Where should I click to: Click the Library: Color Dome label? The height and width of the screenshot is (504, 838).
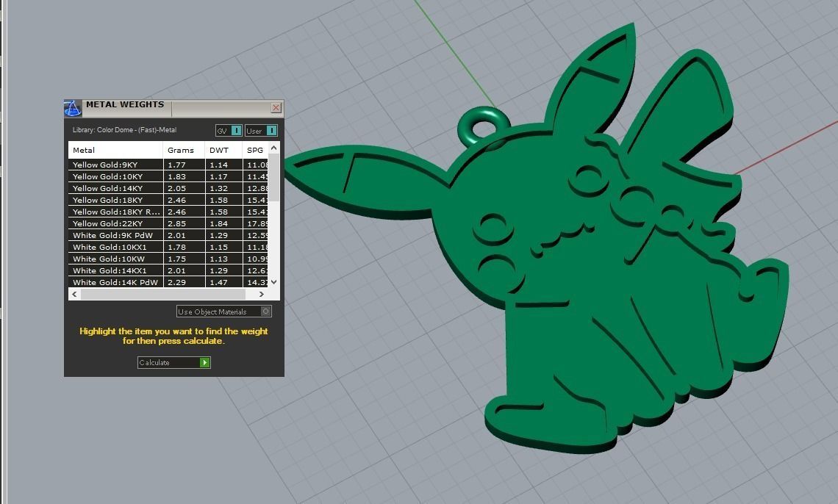click(x=124, y=130)
